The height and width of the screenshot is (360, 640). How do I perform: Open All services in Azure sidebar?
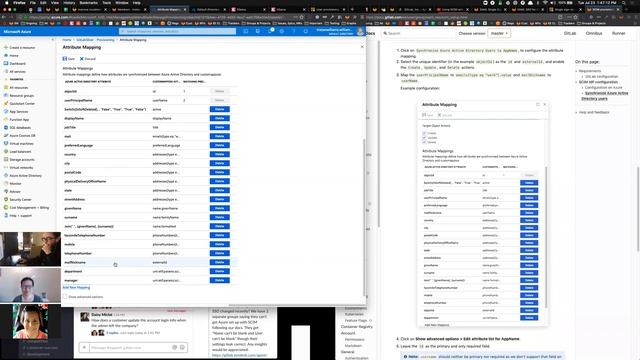pos(17,71)
